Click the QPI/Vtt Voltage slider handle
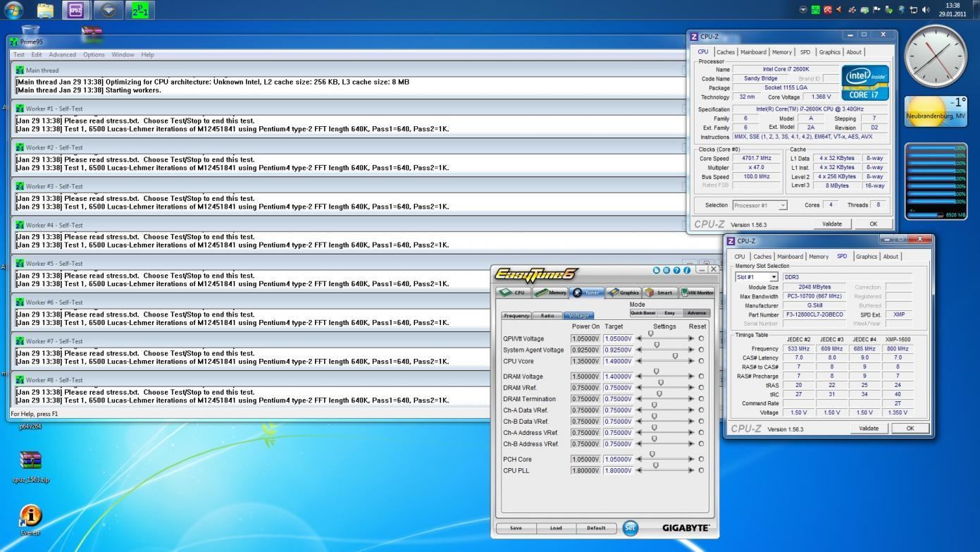Image resolution: width=980 pixels, height=552 pixels. (x=650, y=333)
